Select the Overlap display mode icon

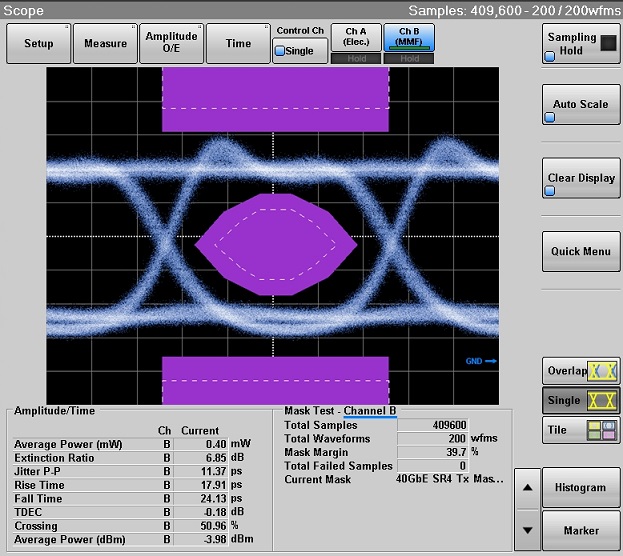coord(602,370)
